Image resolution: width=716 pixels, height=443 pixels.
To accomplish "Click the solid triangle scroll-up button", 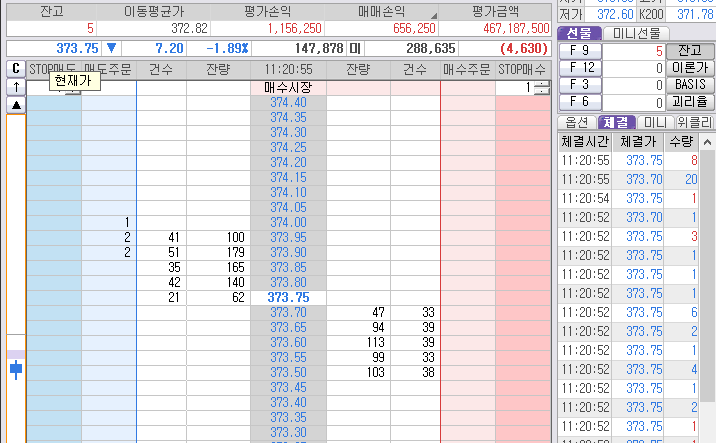I will click(x=16, y=105).
